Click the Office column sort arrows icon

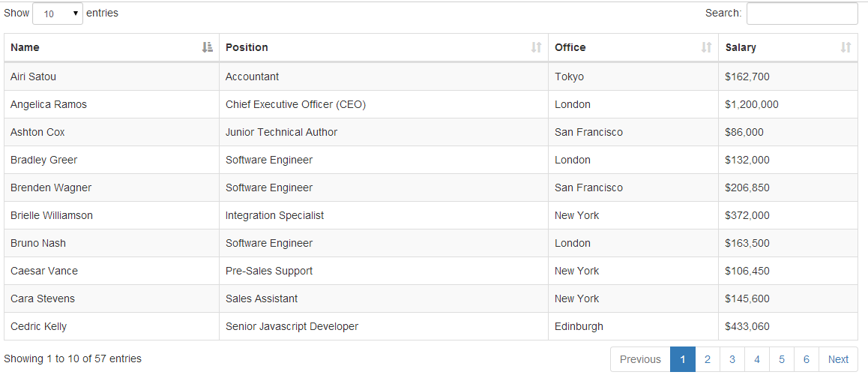tap(706, 48)
